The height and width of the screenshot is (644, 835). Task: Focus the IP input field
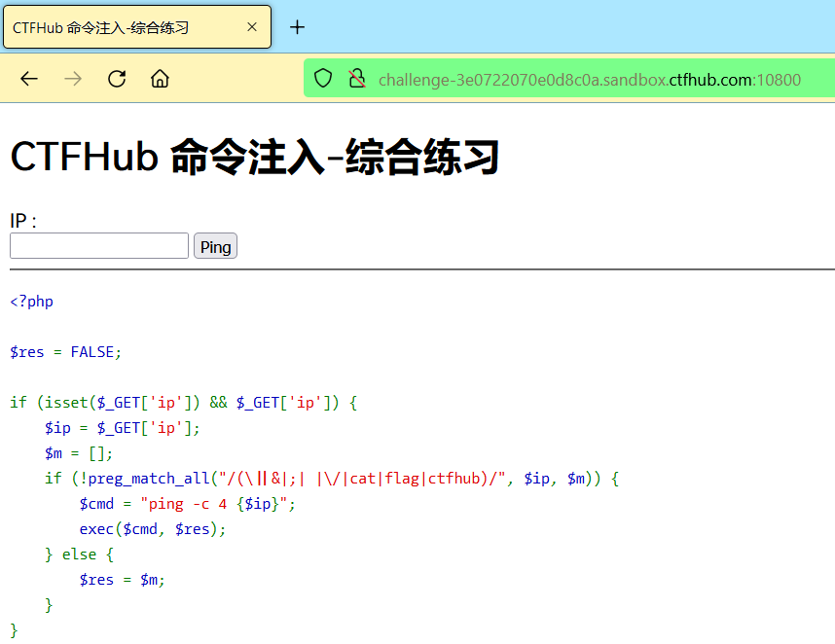(x=99, y=246)
